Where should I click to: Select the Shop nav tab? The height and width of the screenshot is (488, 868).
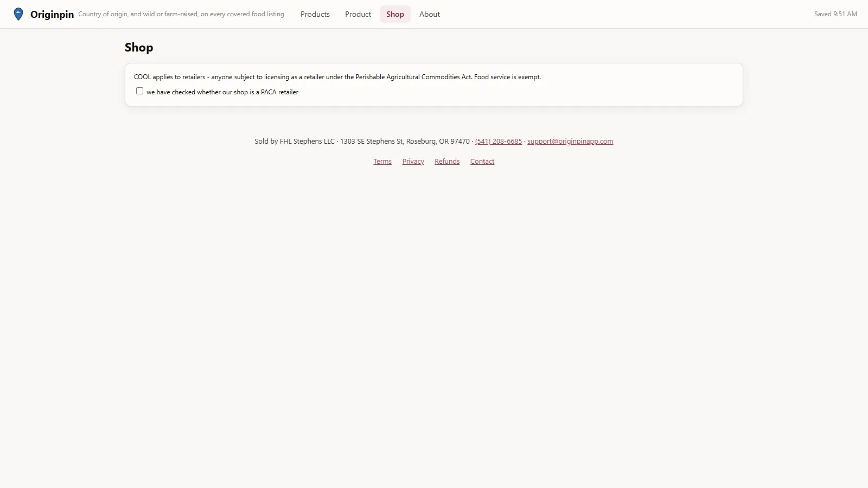click(395, 14)
